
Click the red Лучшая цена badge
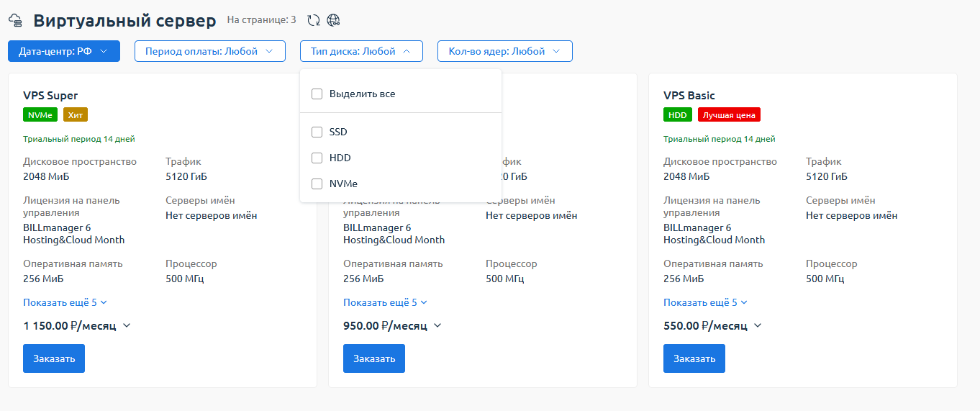[729, 114]
